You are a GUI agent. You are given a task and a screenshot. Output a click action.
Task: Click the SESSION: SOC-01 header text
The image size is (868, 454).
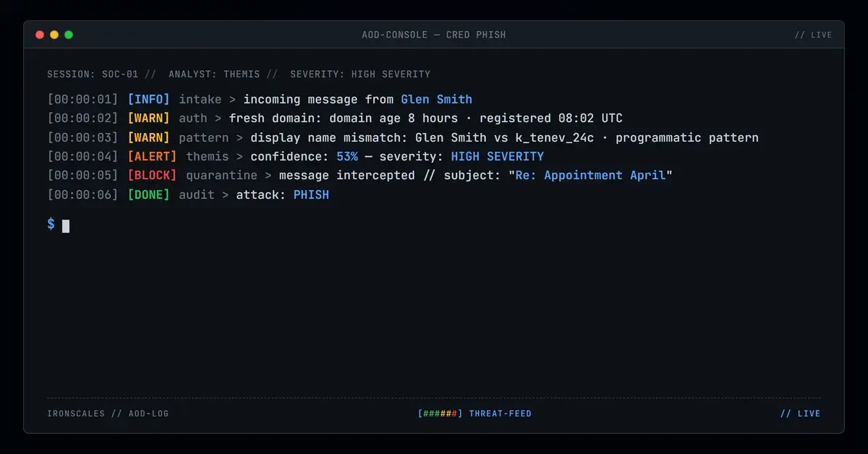[93, 74]
